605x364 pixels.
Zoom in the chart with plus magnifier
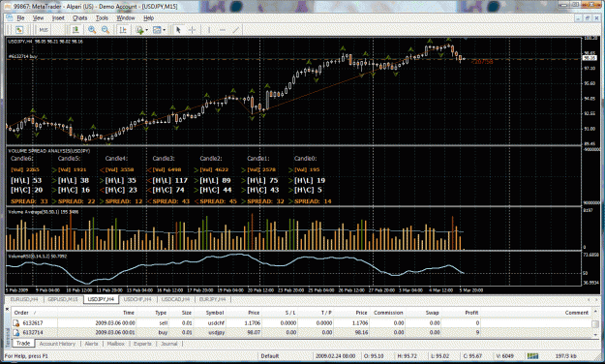(x=92, y=30)
